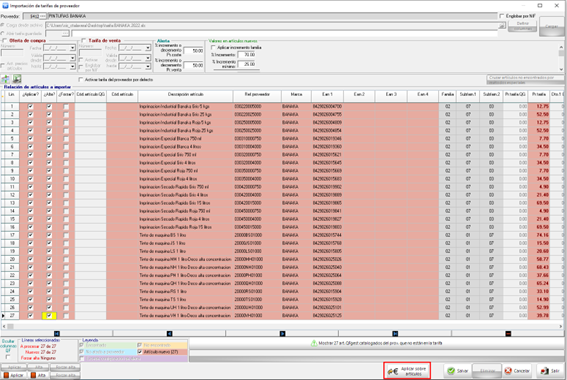Viewport: 567px width, 380px height.
Task: Toggle Aplicar checkbox on line 1
Action: [x=30, y=106]
